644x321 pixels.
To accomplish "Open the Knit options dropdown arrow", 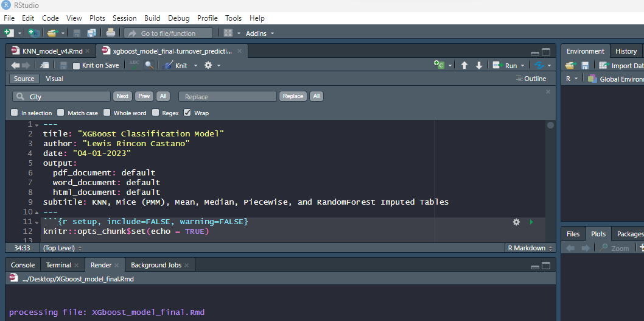I will (195, 66).
